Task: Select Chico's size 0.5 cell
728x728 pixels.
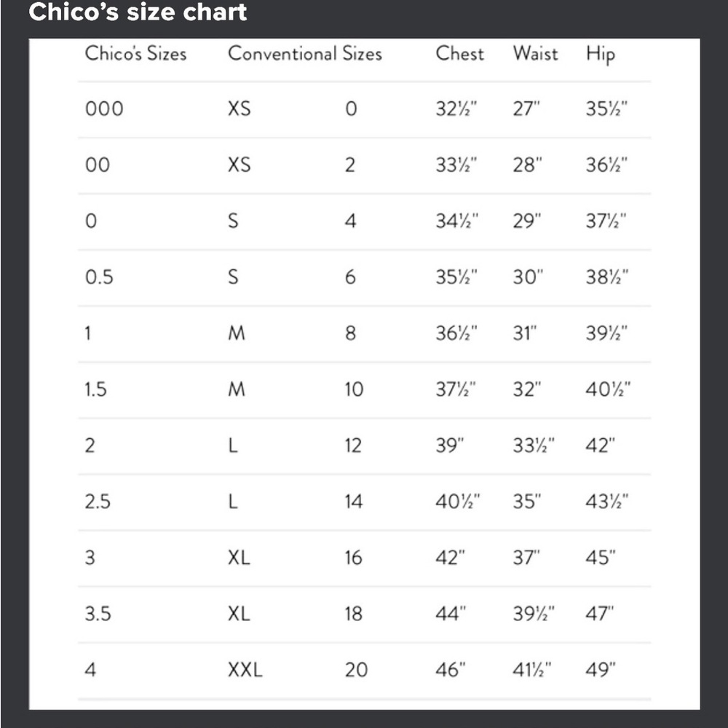Action: [x=99, y=277]
